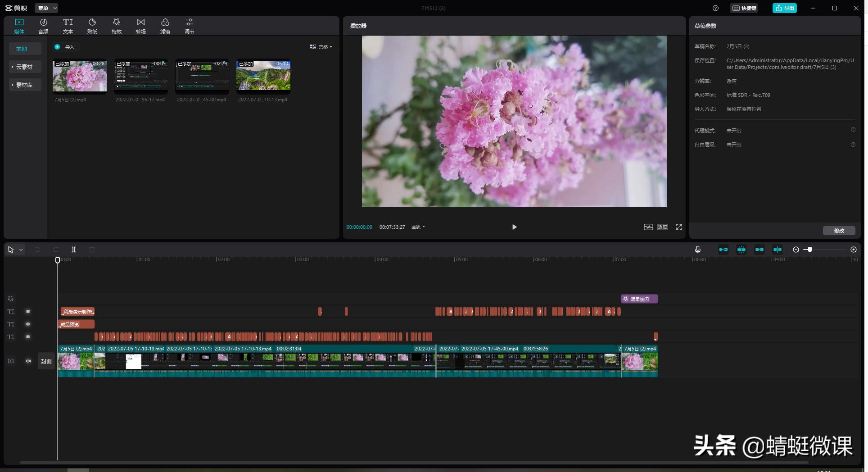
Task: Click the split clip tool icon
Action: [x=74, y=250]
